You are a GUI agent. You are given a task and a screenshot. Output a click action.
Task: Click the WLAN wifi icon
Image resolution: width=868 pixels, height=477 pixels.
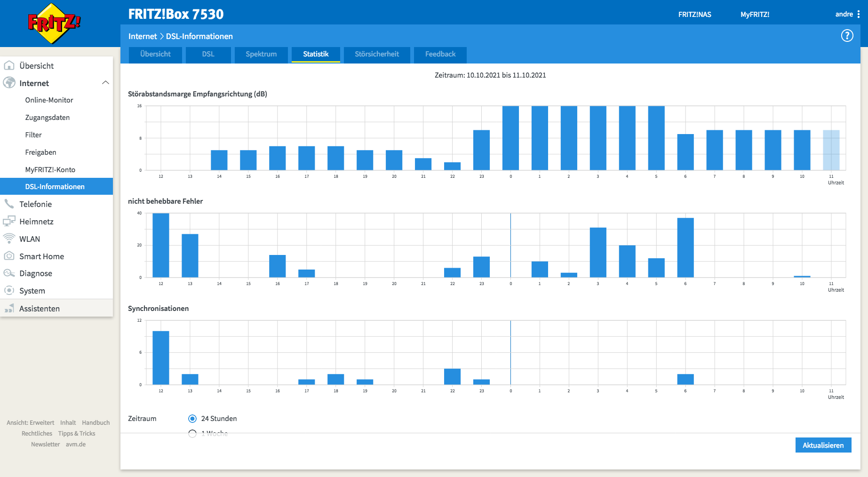pyautogui.click(x=9, y=238)
